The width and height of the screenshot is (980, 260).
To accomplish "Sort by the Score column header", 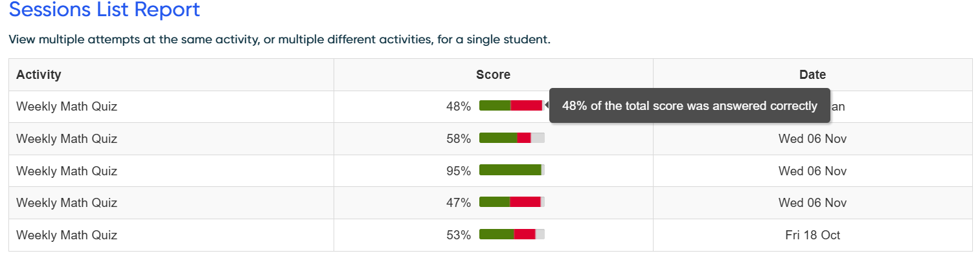I will coord(493,74).
